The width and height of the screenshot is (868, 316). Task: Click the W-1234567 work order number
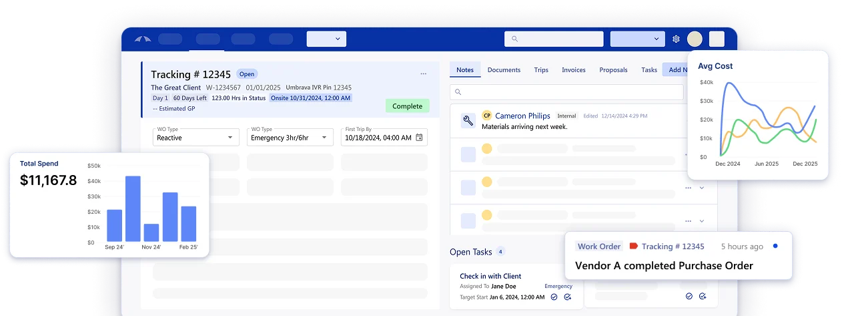tap(223, 88)
